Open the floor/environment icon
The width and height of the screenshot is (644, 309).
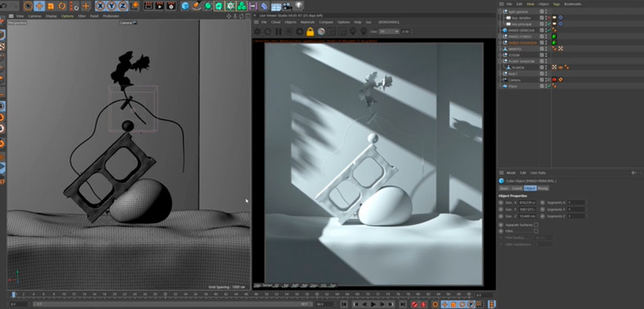coord(276,6)
